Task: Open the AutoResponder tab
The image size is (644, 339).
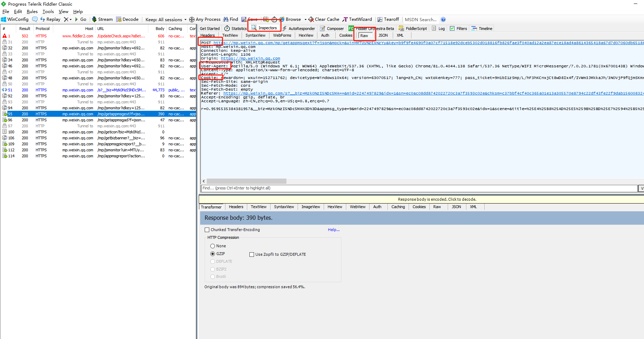Action: click(298, 29)
